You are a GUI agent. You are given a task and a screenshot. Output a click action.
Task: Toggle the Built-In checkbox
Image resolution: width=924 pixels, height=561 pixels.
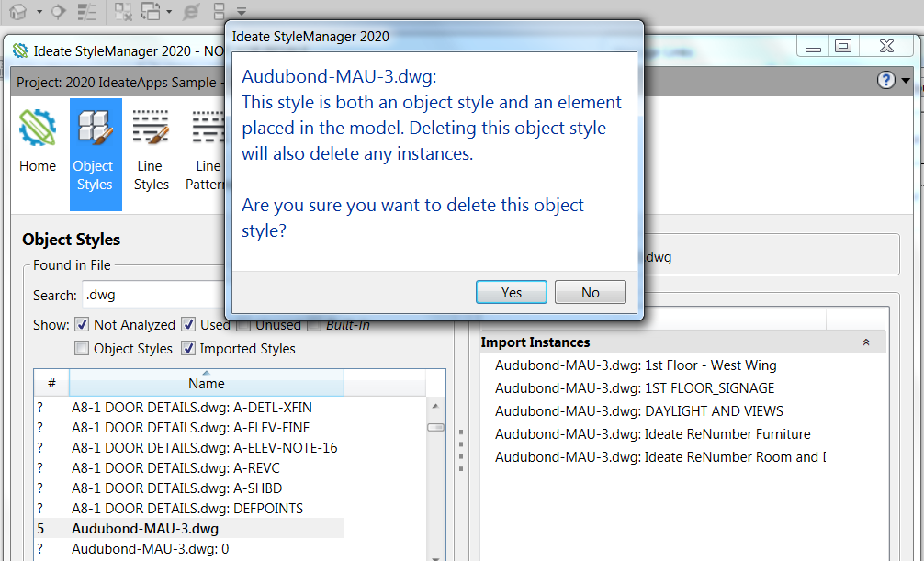314,325
